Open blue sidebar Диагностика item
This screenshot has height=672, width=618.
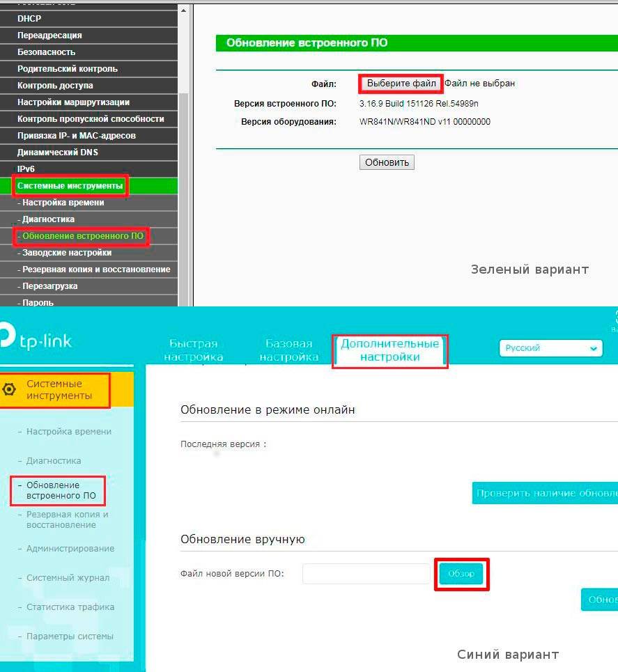[54, 461]
